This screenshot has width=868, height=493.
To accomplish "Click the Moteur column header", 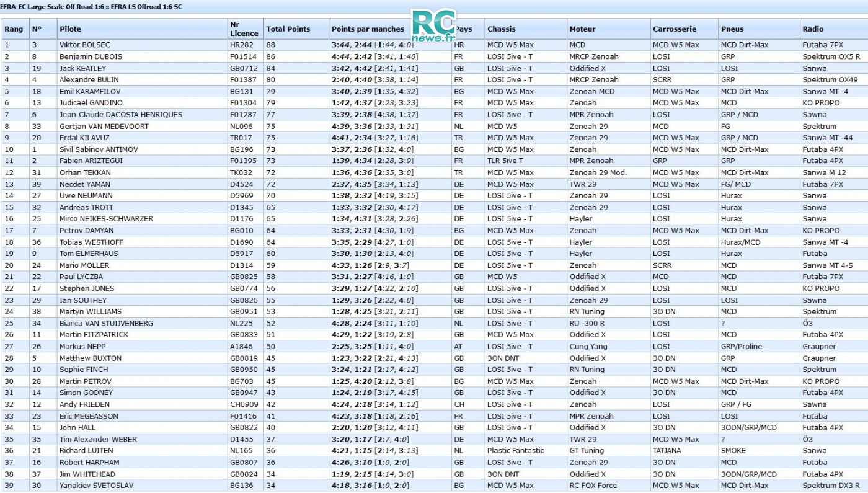I will pyautogui.click(x=582, y=29).
